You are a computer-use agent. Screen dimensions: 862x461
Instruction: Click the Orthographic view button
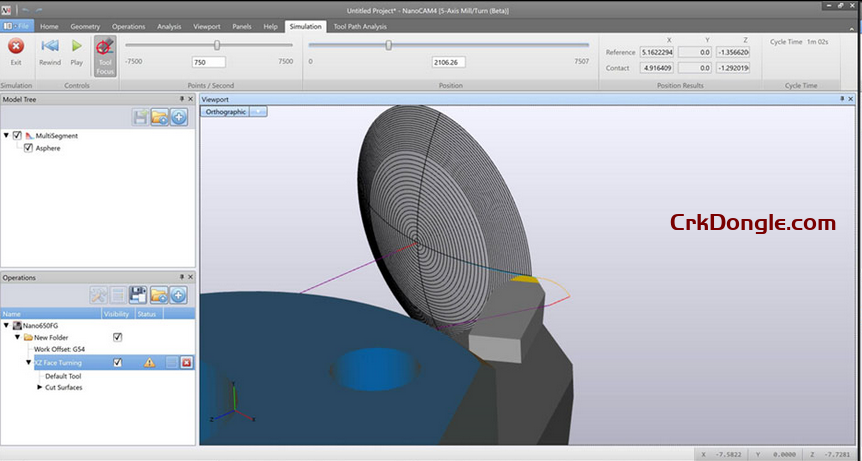[225, 112]
